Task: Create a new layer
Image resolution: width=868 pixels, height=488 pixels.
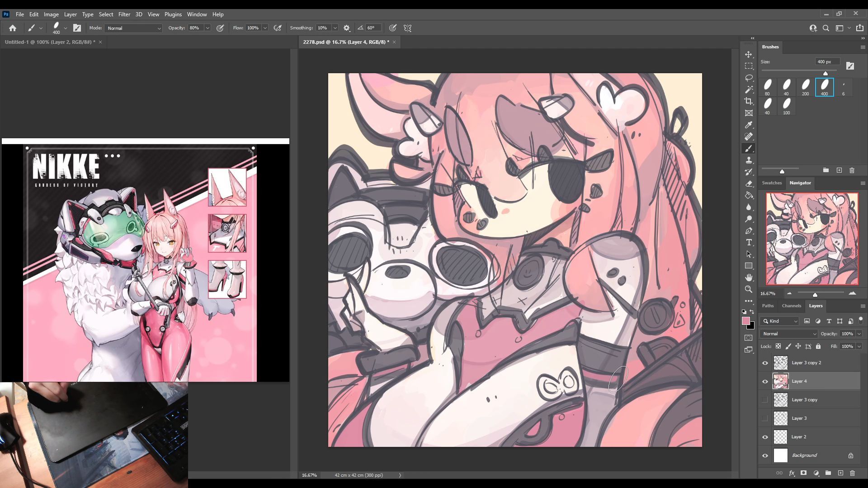Action: coord(840,473)
